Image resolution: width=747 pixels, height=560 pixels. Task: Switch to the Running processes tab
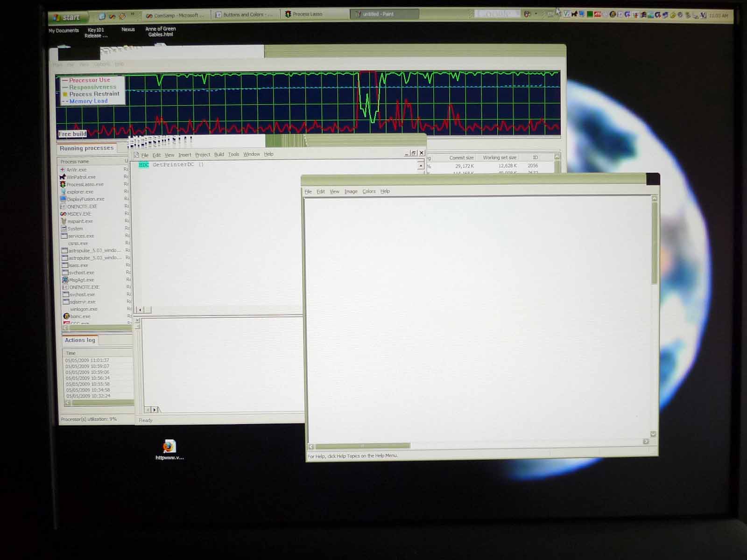(87, 148)
